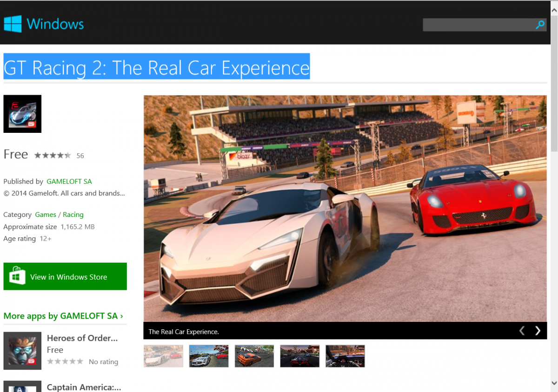The height and width of the screenshot is (392, 558).
Task: Open the GAMELOFT SA publisher link
Action: tap(69, 181)
